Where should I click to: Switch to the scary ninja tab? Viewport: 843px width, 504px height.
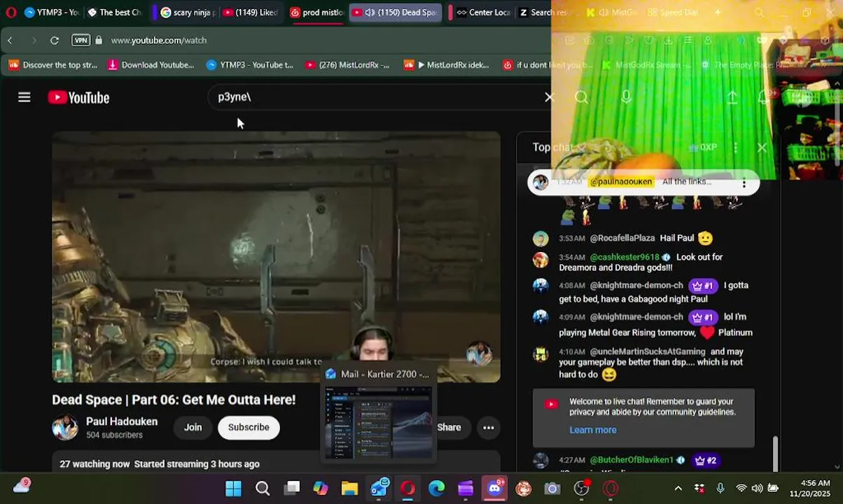click(188, 12)
